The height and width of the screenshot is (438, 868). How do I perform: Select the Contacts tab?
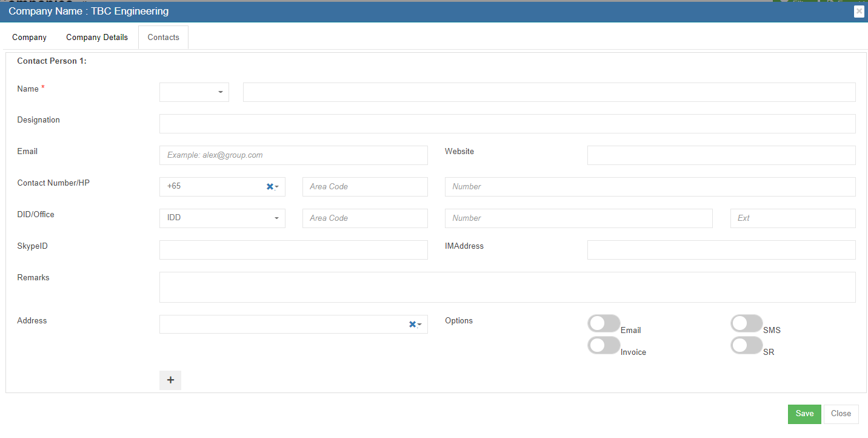(x=163, y=37)
